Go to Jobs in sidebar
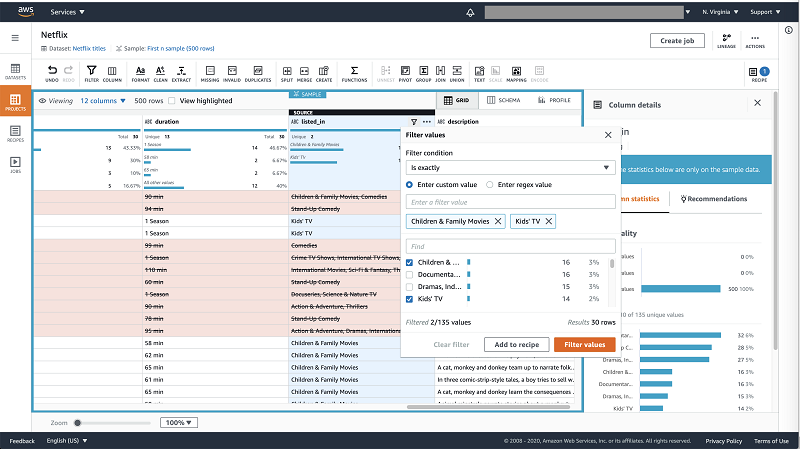Image resolution: width=800 pixels, height=449 pixels. click(x=15, y=165)
